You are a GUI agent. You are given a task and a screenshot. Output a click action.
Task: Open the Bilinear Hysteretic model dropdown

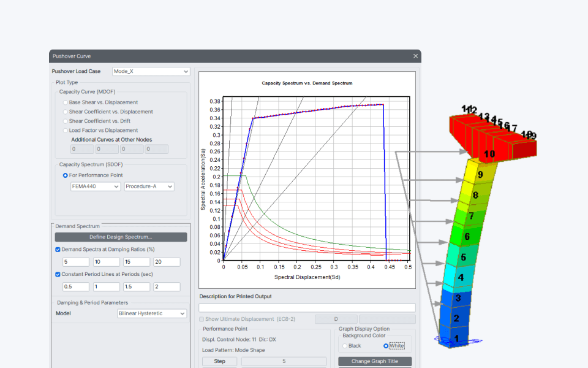[x=152, y=313]
